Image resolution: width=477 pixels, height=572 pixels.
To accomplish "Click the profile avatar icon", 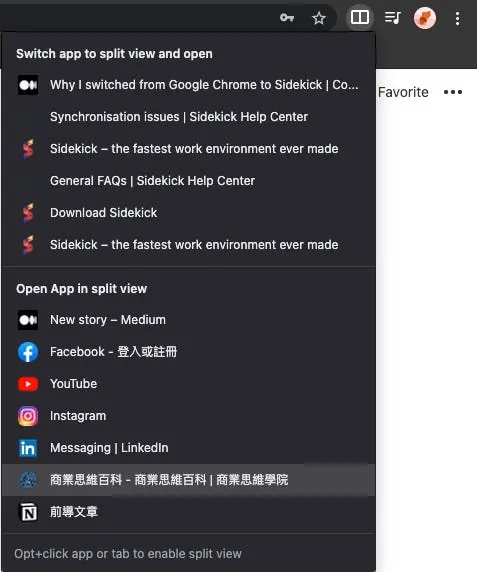I will (x=424, y=18).
